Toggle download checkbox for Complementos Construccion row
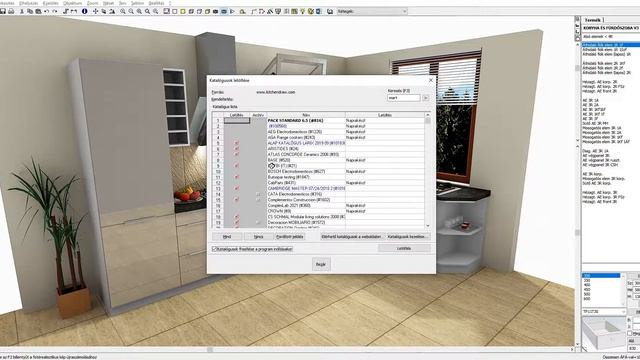Screen dimensions: 640x360 click(x=237, y=200)
